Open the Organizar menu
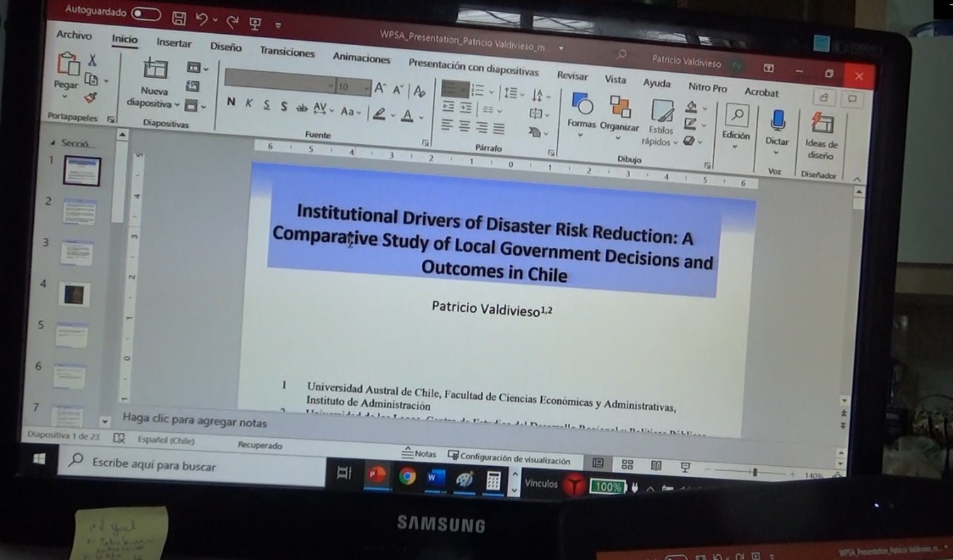The width and height of the screenshot is (953, 560). (620, 119)
